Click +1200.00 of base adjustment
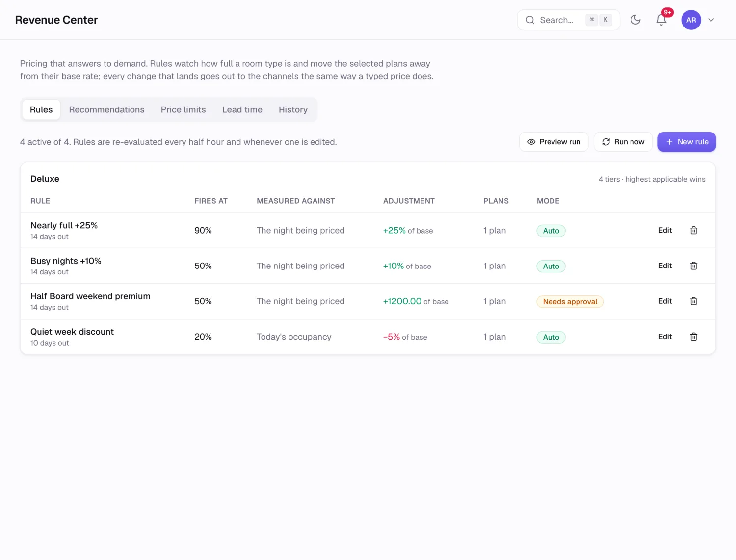This screenshot has height=560, width=736. tap(416, 301)
